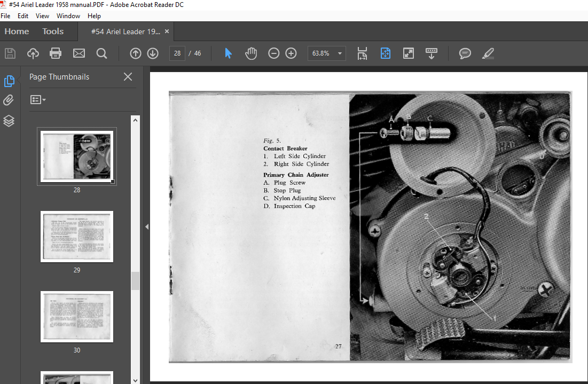Image resolution: width=588 pixels, height=384 pixels.
Task: Go to previous page arrow
Action: tap(136, 53)
